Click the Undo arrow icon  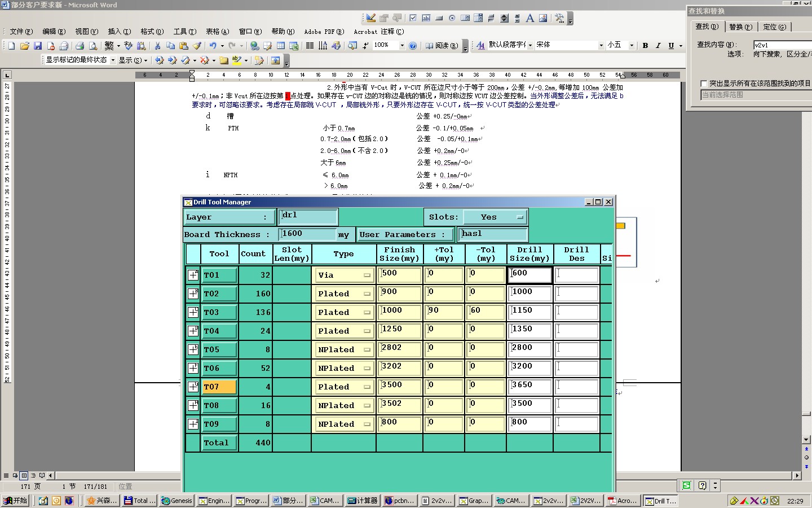213,46
